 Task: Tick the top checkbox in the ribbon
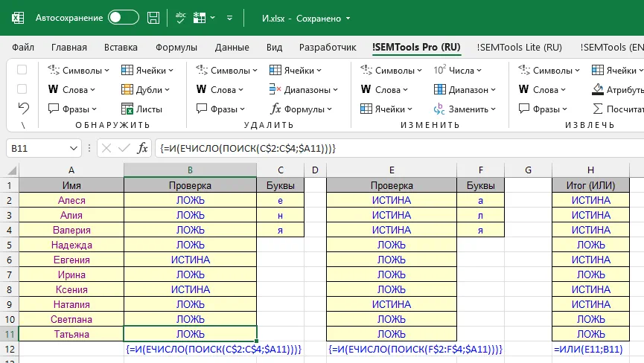pyautogui.click(x=22, y=70)
